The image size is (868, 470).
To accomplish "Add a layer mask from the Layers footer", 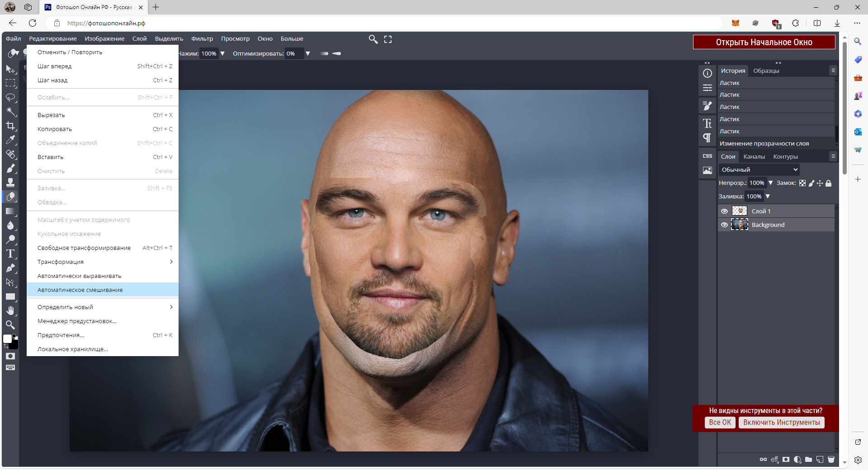I will coord(786,460).
